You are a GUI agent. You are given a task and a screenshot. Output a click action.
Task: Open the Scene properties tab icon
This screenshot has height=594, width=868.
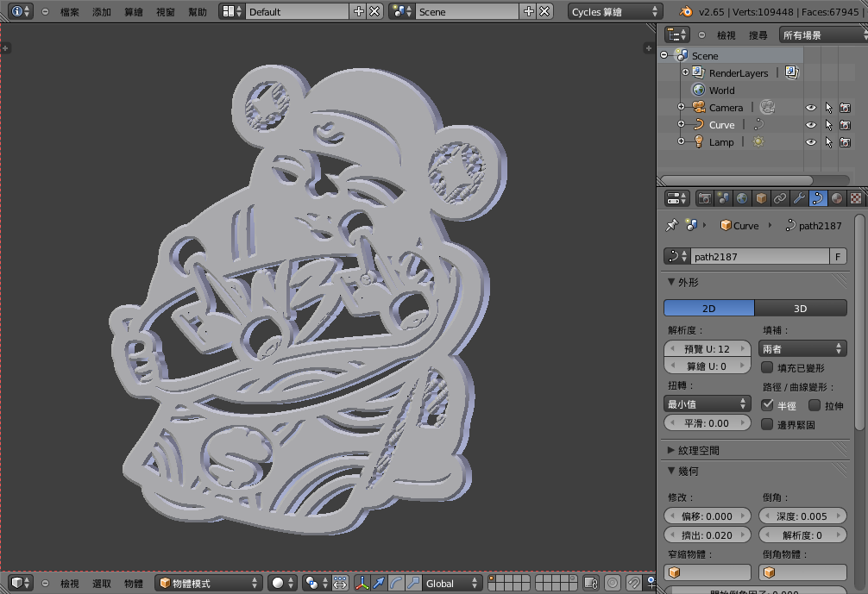point(723,198)
